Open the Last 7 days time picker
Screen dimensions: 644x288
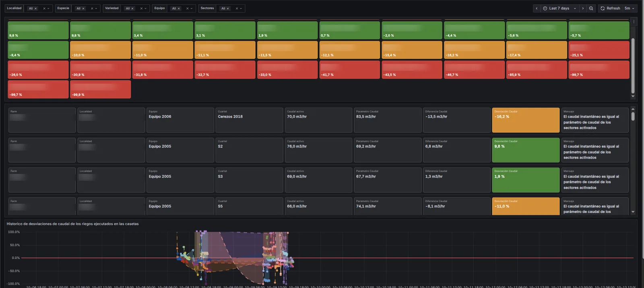559,8
